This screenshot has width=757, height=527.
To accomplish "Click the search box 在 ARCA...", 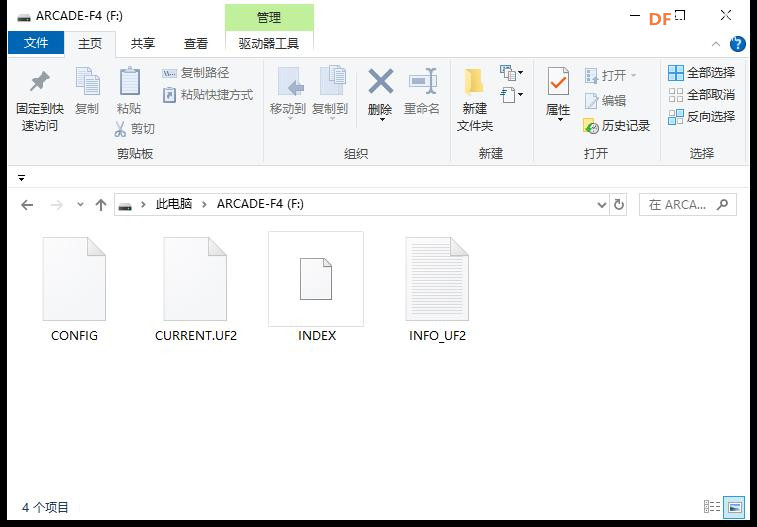I will click(x=687, y=205).
